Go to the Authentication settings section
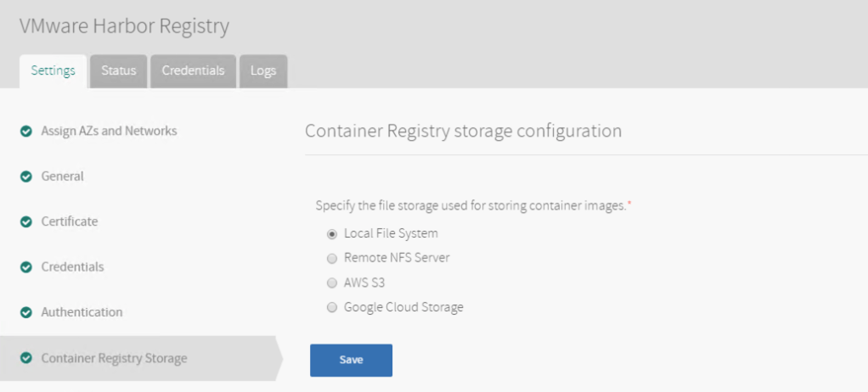 pos(82,312)
